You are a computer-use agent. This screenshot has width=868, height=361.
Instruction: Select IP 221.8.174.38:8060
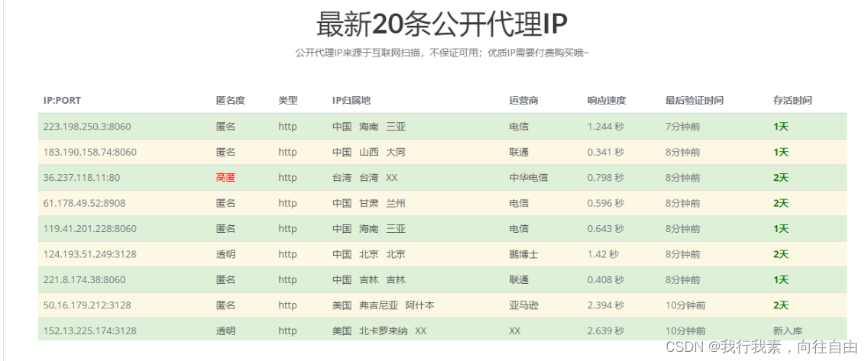click(84, 280)
